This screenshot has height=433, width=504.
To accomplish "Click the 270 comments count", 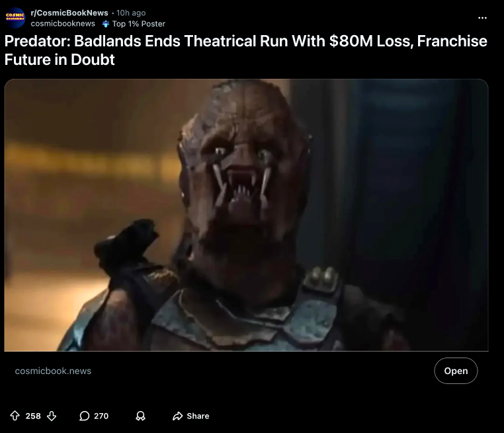I will click(101, 416).
